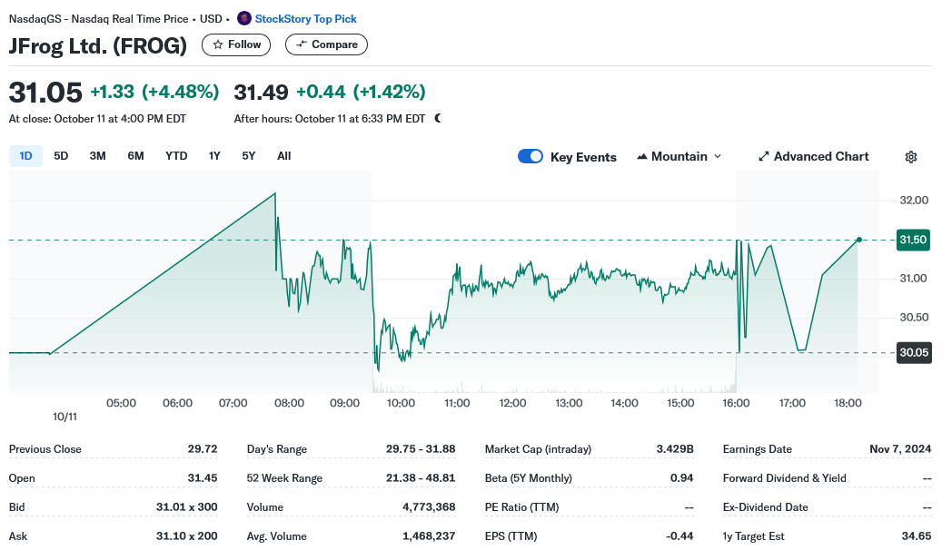The height and width of the screenshot is (560, 952).
Task: Click the 30.05 price marker on chart axis
Action: pos(914,352)
